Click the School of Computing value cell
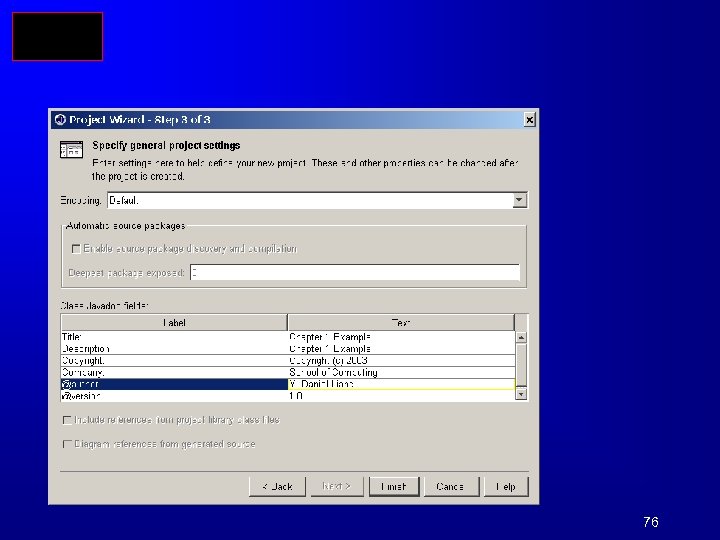This screenshot has width=720, height=540. 401,372
